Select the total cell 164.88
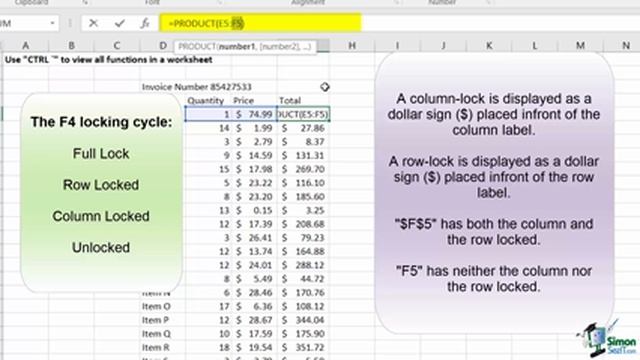The image size is (640, 360). [x=303, y=251]
